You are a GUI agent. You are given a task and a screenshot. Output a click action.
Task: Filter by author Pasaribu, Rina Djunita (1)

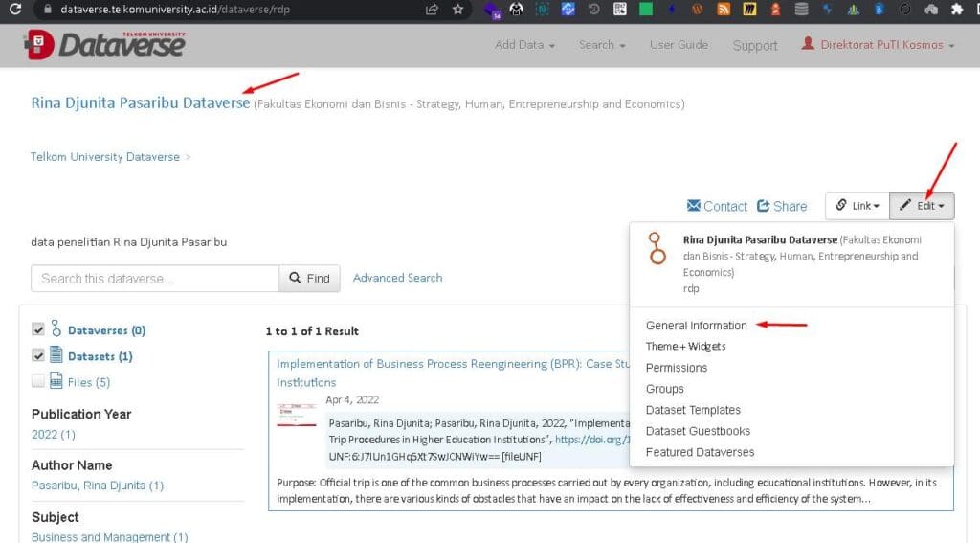(98, 486)
